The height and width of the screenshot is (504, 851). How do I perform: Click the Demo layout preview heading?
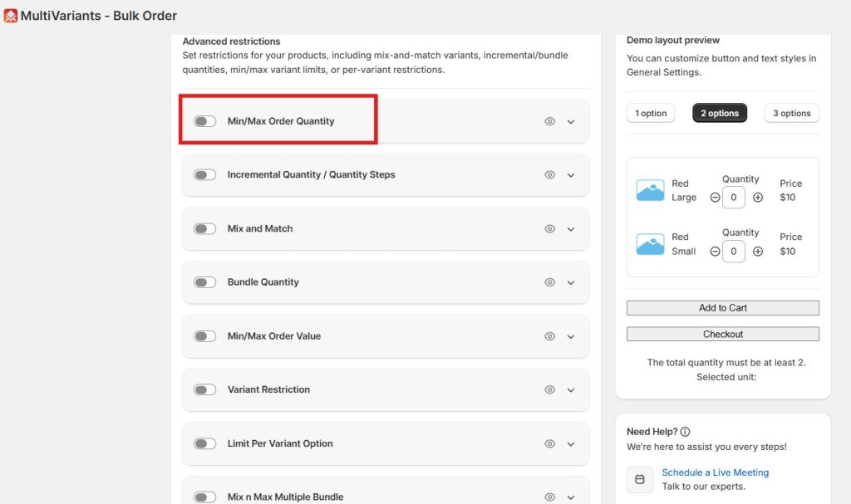tap(673, 40)
